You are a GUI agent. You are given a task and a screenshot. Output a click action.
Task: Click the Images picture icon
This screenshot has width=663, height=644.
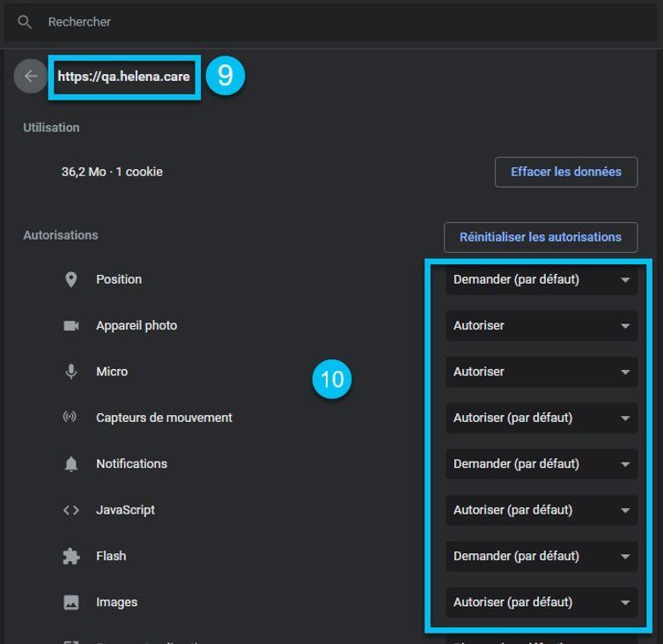pos(71,602)
